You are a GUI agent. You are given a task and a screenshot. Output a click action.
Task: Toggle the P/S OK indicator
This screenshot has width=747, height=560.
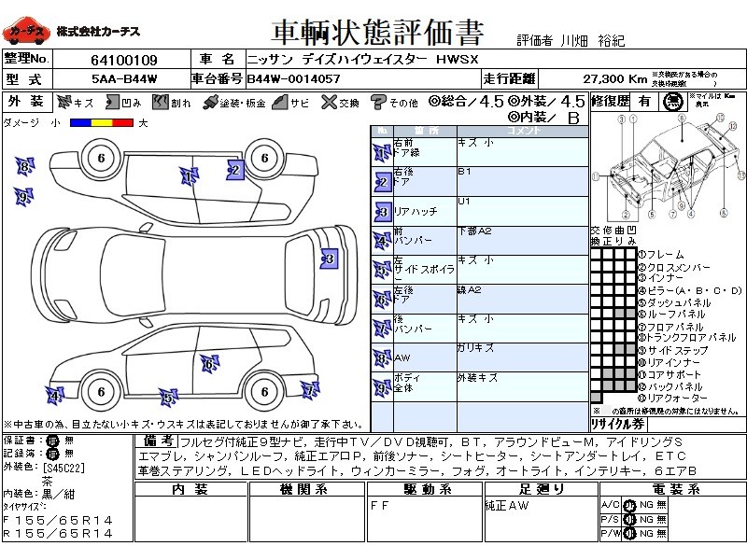click(628, 519)
